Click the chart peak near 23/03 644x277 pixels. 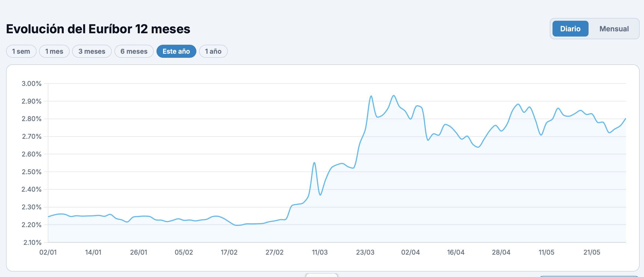pos(371,96)
